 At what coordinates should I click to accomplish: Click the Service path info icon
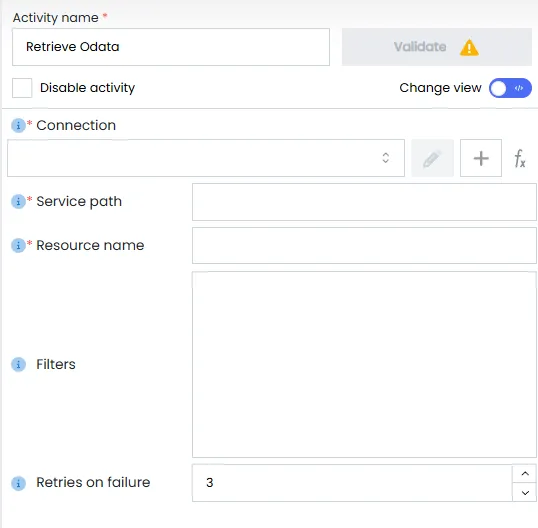pyautogui.click(x=18, y=202)
